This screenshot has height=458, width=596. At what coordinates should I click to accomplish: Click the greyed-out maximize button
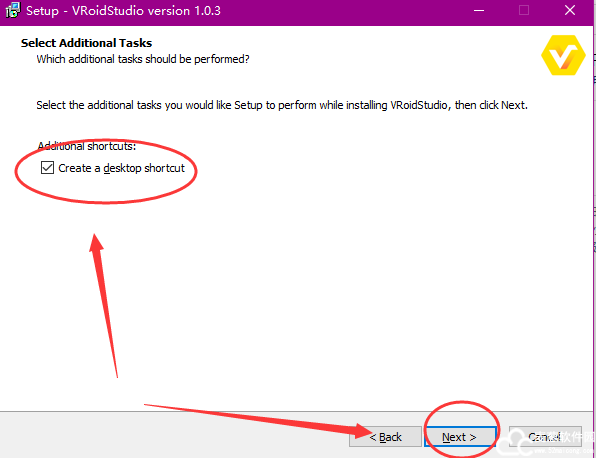[x=524, y=10]
